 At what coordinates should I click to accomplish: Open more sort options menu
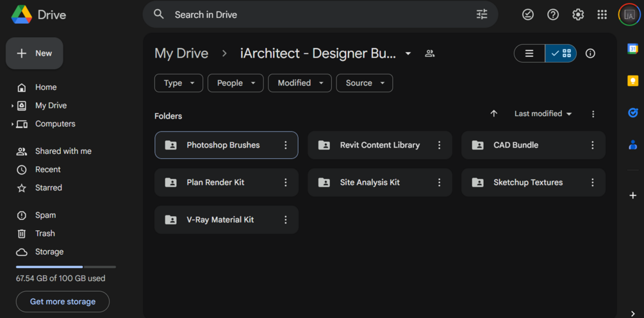click(x=593, y=114)
